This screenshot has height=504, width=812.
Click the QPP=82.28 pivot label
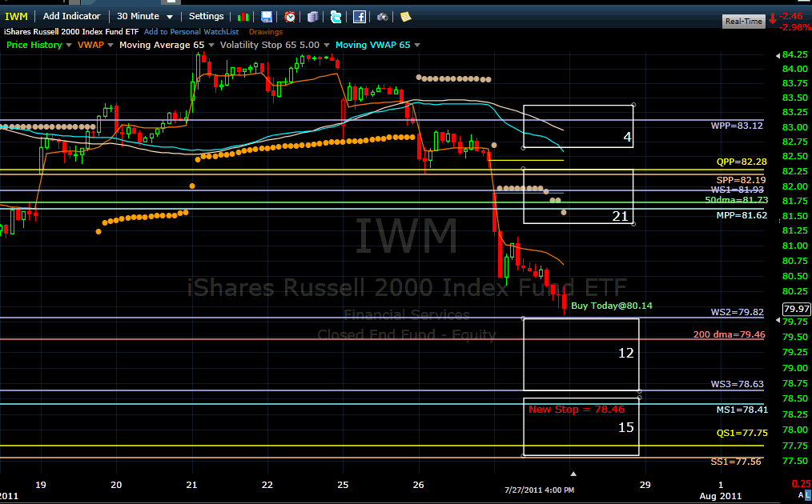(x=741, y=162)
